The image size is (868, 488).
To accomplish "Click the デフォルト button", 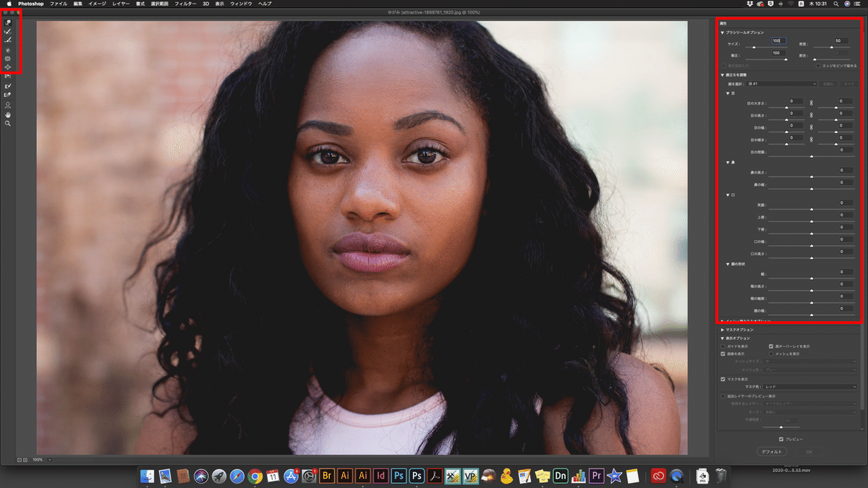I will click(x=772, y=452).
